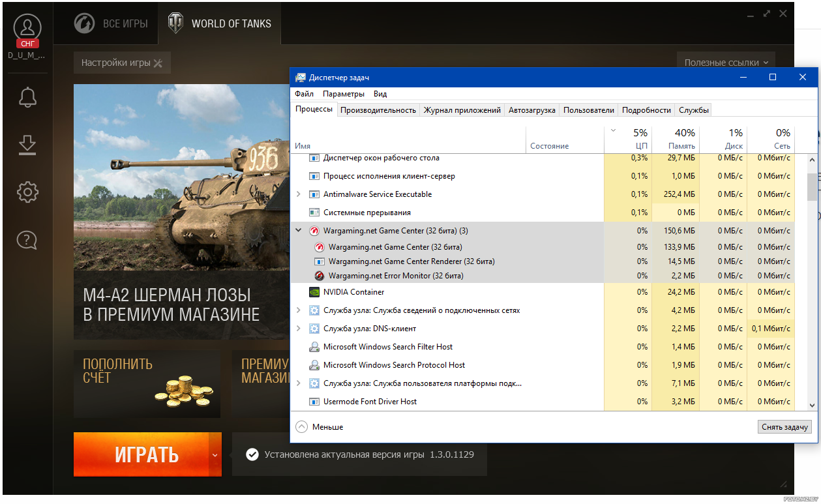
Task: Click the Служба сведений о подключенных сетях icon
Action: tap(314, 310)
